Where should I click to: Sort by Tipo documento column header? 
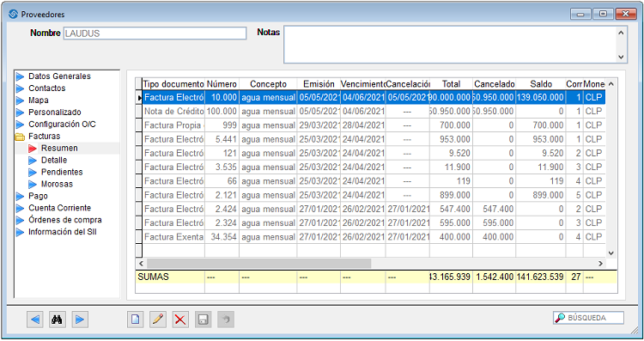(173, 84)
